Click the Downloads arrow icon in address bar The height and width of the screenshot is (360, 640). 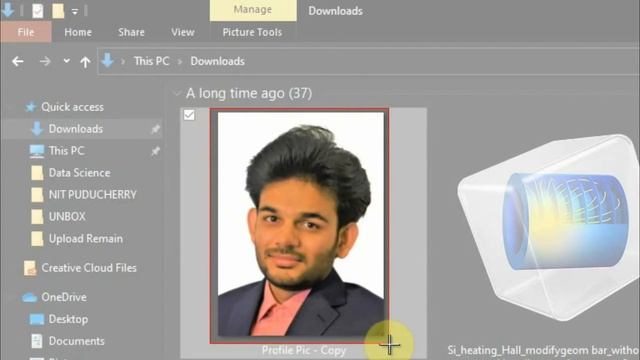pyautogui.click(x=108, y=61)
